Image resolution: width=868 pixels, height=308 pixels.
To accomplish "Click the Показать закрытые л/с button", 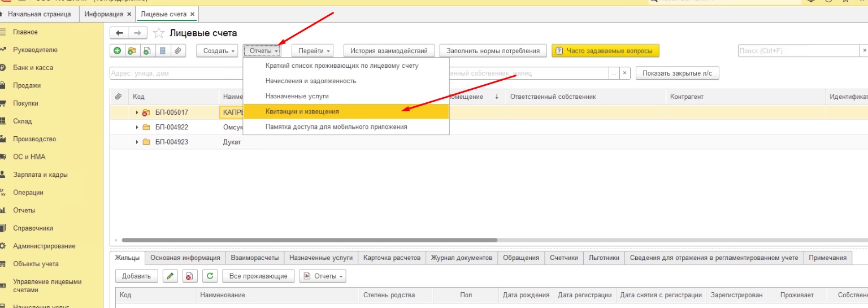I will (x=677, y=73).
